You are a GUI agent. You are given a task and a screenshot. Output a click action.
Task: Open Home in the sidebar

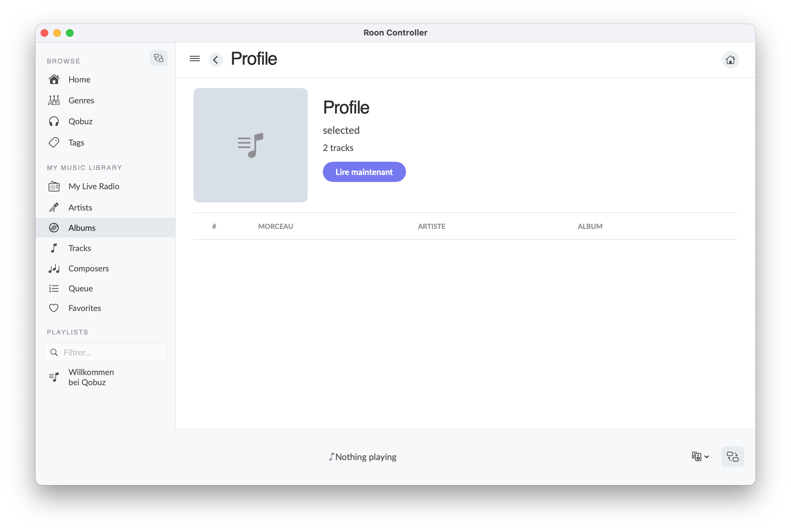click(x=79, y=79)
